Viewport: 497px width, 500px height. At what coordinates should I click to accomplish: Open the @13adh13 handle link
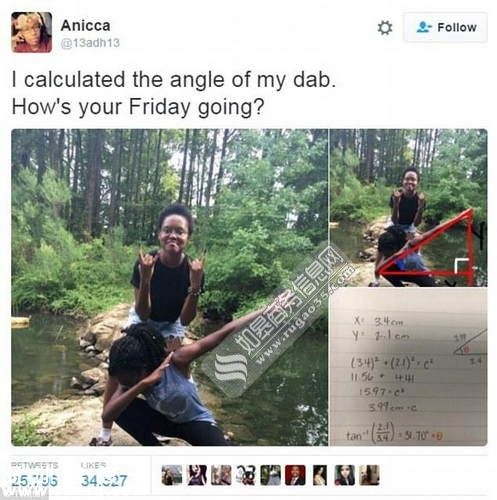coord(90,43)
